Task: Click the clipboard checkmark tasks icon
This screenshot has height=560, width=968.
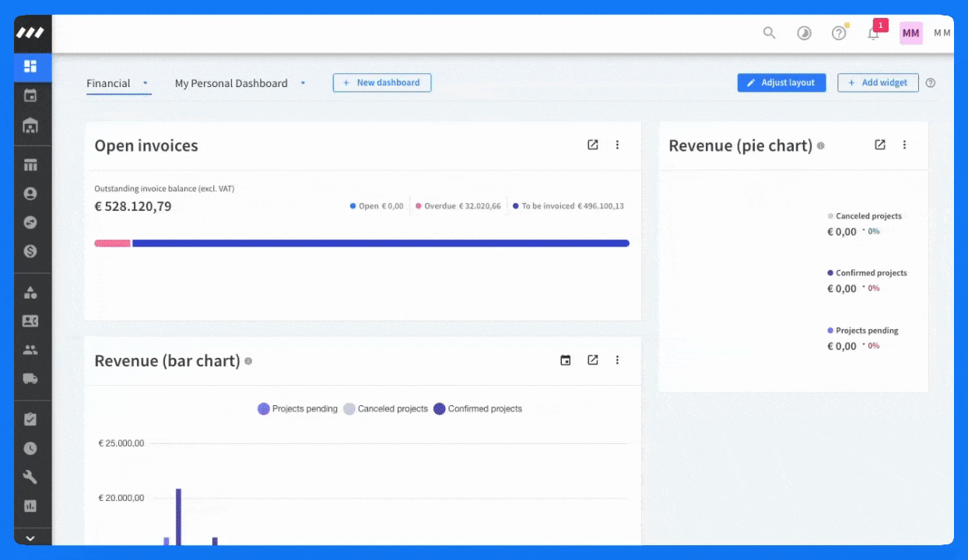Action: [x=31, y=419]
